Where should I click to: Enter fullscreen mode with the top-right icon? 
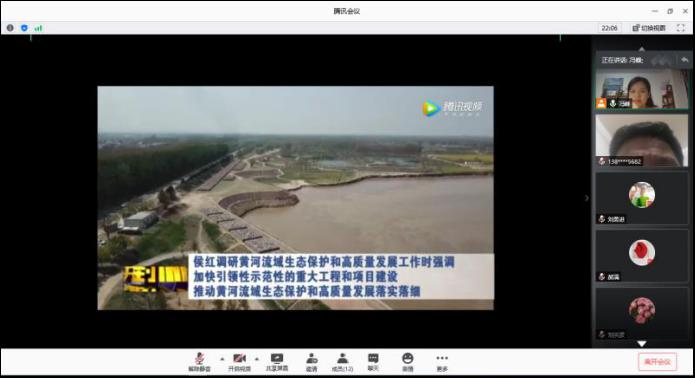click(681, 28)
